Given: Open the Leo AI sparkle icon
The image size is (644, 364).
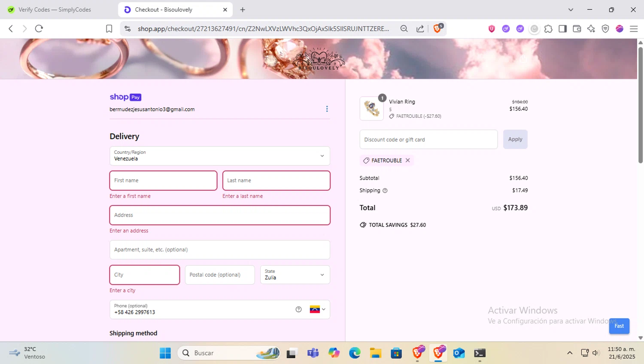Looking at the screenshot, I should (x=591, y=28).
